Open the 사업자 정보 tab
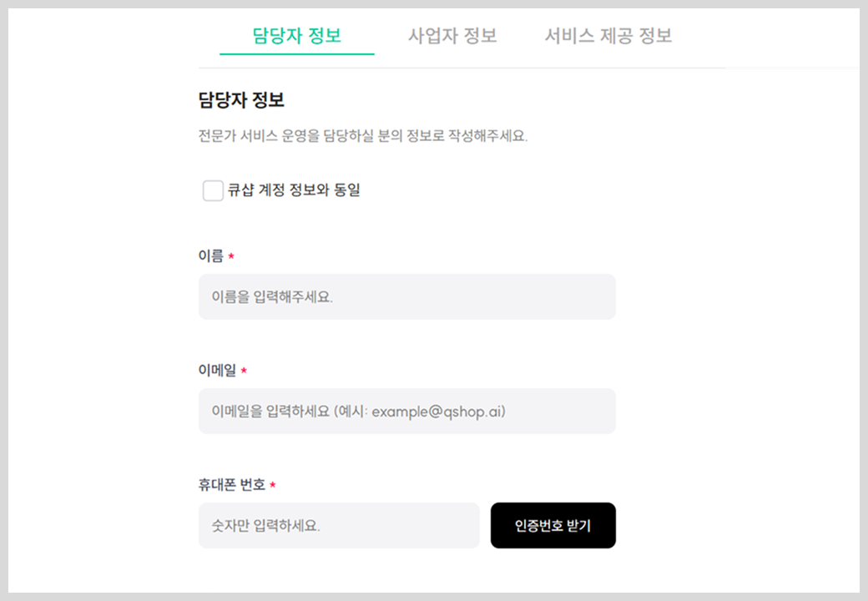Screen dimensions: 868x601 pos(452,36)
